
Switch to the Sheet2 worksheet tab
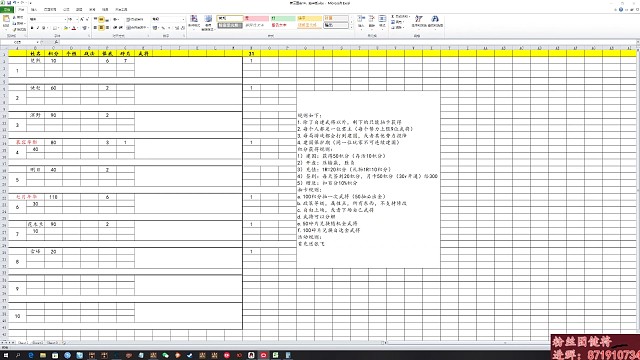pos(37,343)
